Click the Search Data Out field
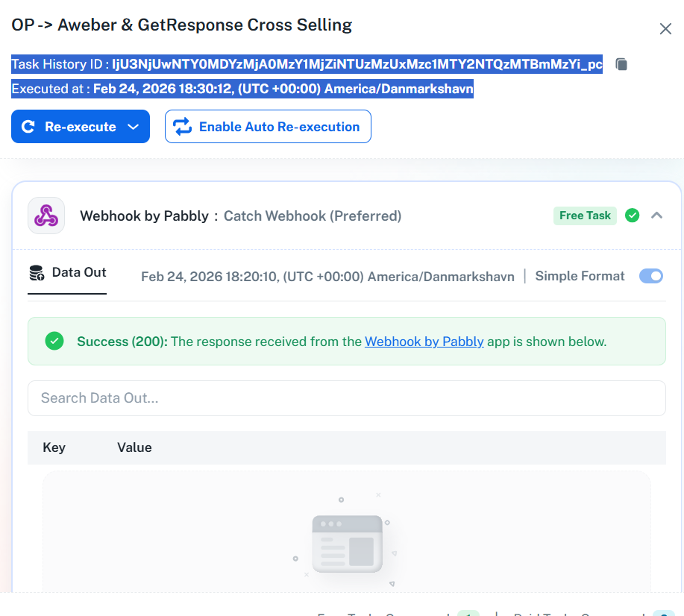The width and height of the screenshot is (684, 616). [346, 398]
